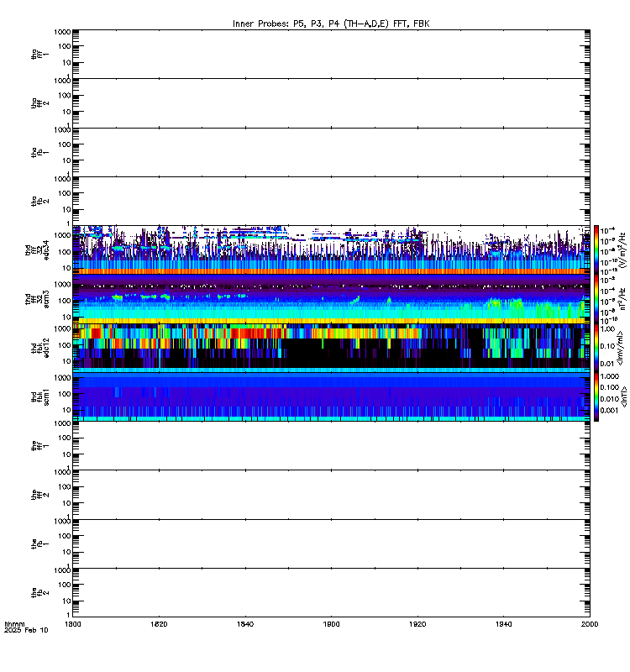Click the "<|mV/m|>" unit label
Viewport: 630px width, 672px height.
click(619, 348)
